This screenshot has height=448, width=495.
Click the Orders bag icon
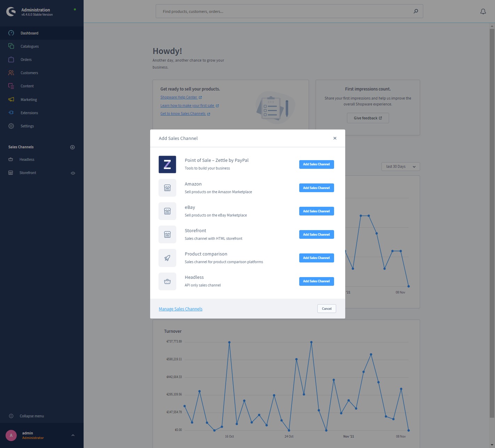tap(11, 60)
